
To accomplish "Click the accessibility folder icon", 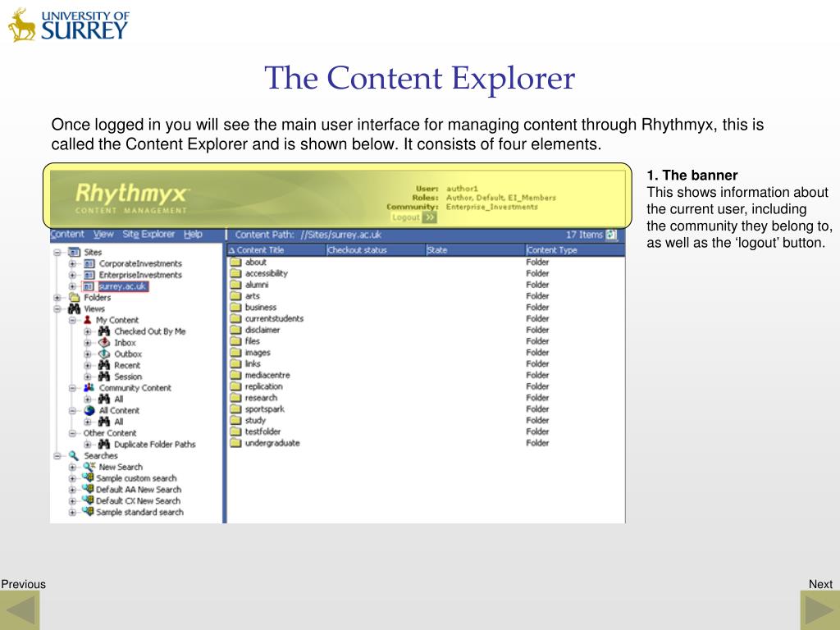I will [235, 273].
